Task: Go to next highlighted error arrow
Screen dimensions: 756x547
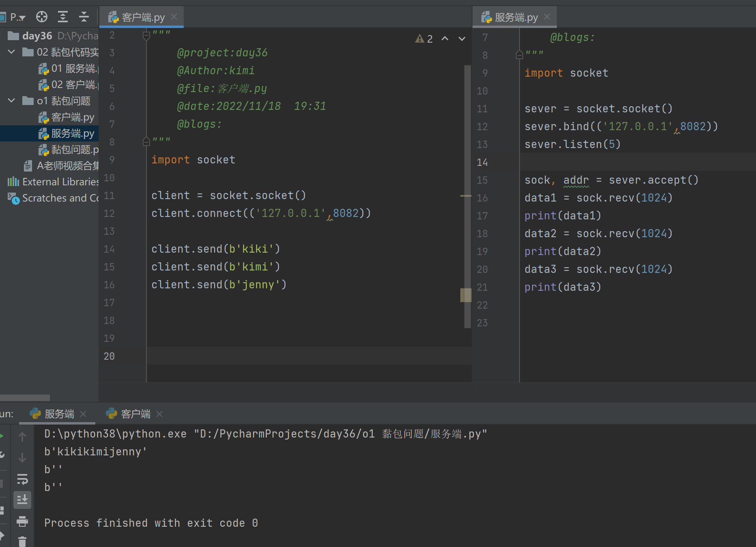Action: click(x=462, y=39)
